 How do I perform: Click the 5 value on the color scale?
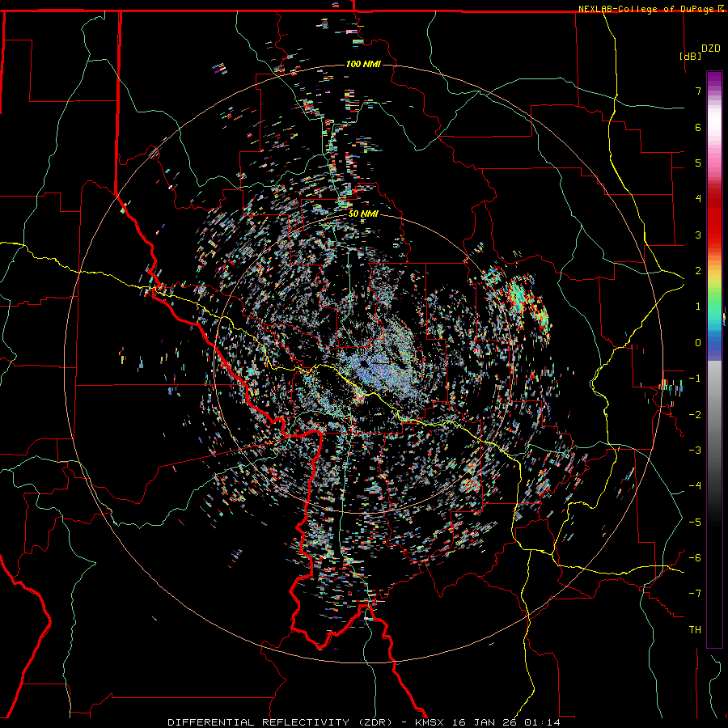point(698,163)
